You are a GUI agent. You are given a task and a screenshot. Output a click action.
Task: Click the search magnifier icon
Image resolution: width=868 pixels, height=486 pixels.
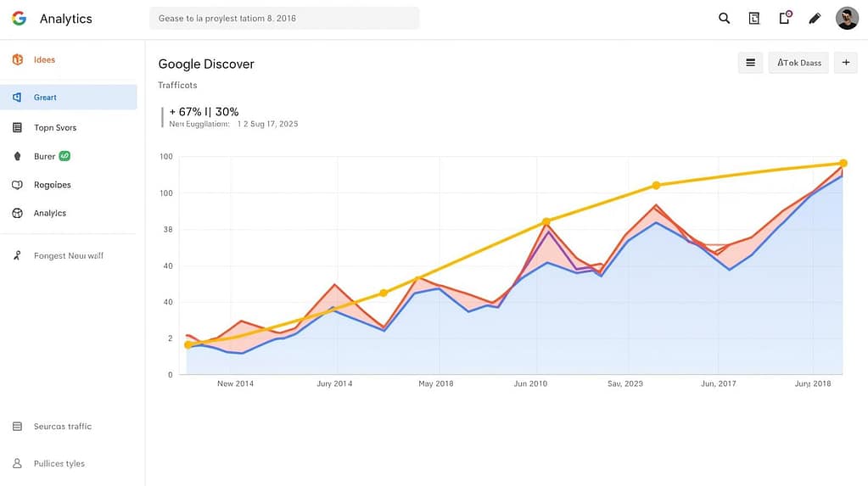724,18
